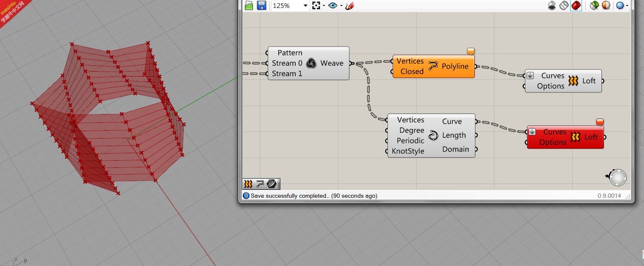Click the Polyline output label
The image size is (644, 266).
point(455,66)
